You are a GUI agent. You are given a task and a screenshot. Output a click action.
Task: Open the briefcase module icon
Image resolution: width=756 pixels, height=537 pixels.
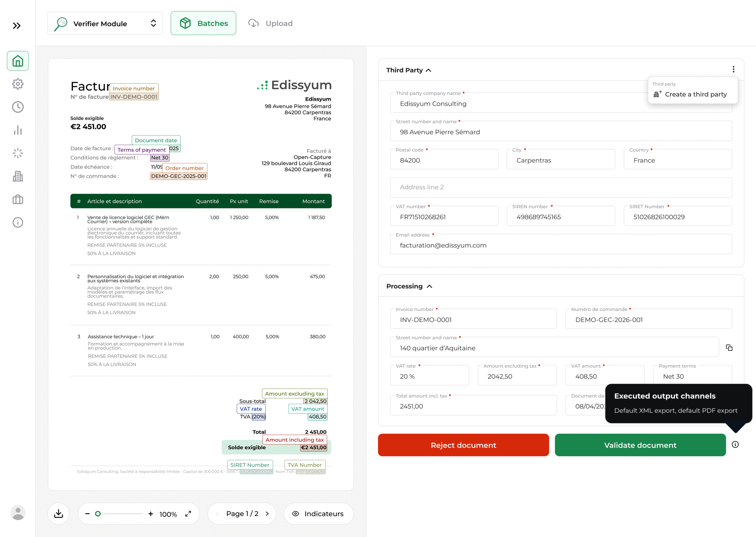pyautogui.click(x=17, y=199)
